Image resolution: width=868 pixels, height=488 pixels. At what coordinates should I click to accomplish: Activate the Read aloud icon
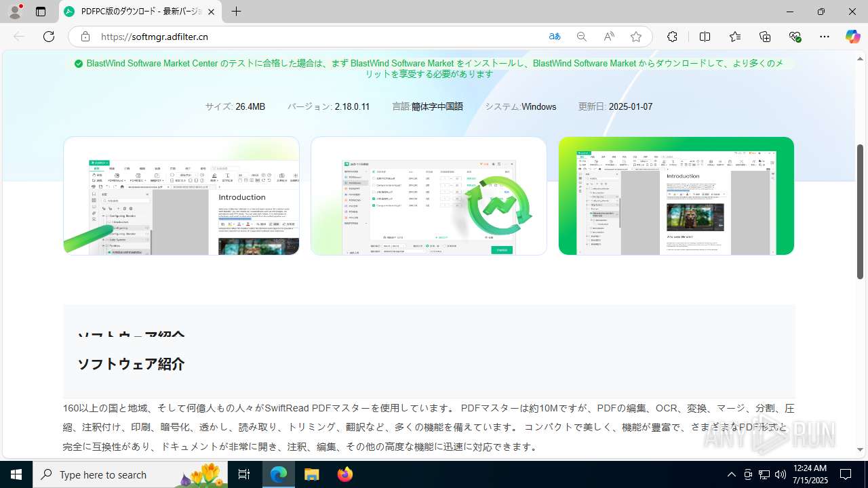[609, 37]
